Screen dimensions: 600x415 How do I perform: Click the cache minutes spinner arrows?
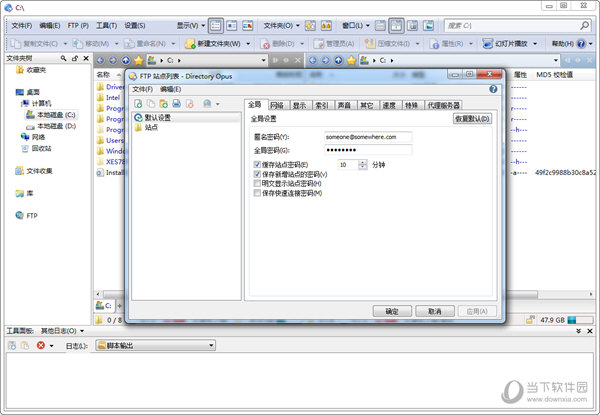(x=362, y=165)
